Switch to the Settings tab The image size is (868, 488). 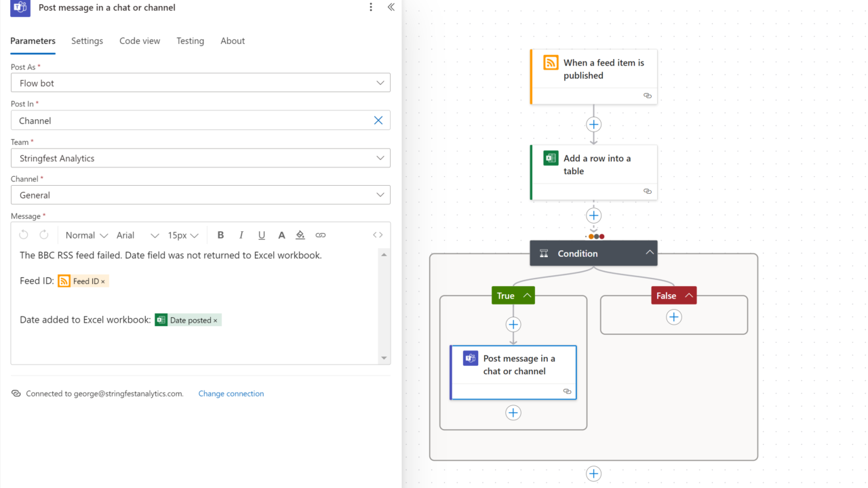tap(87, 41)
